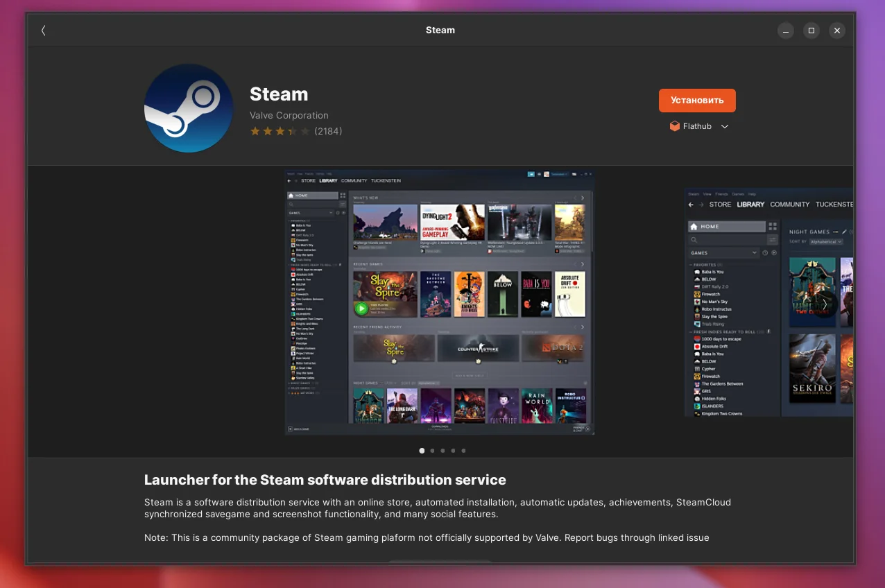The image size is (885, 588).
Task: Click the Valve Corporation developer name
Action: coord(289,115)
